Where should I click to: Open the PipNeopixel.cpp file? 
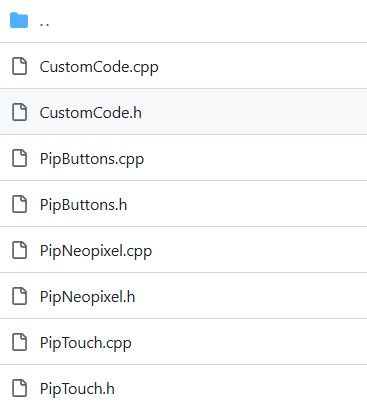96,251
